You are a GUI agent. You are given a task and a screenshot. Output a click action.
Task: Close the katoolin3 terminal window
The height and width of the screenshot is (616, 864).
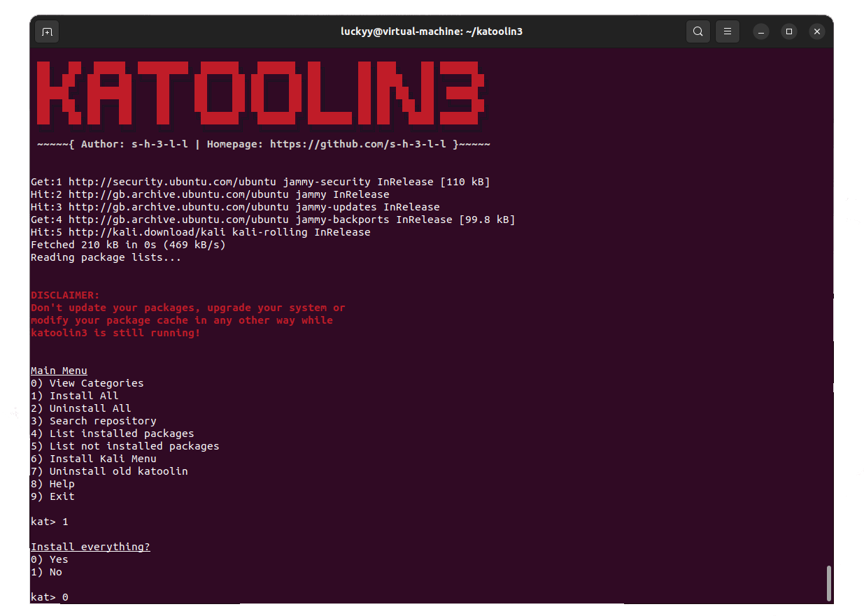[x=817, y=31]
